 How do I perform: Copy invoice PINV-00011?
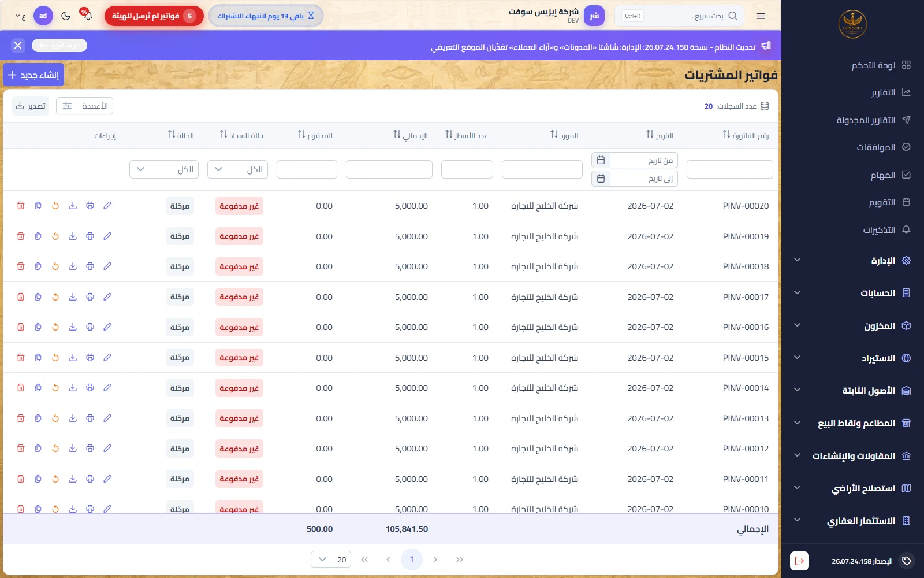pyautogui.click(x=38, y=479)
